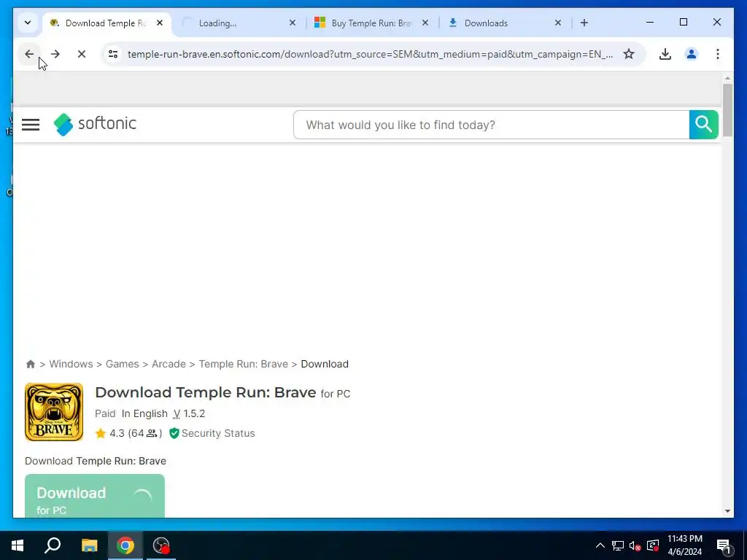747x560 pixels.
Task: Switch to the Loading... tab
Action: click(239, 23)
